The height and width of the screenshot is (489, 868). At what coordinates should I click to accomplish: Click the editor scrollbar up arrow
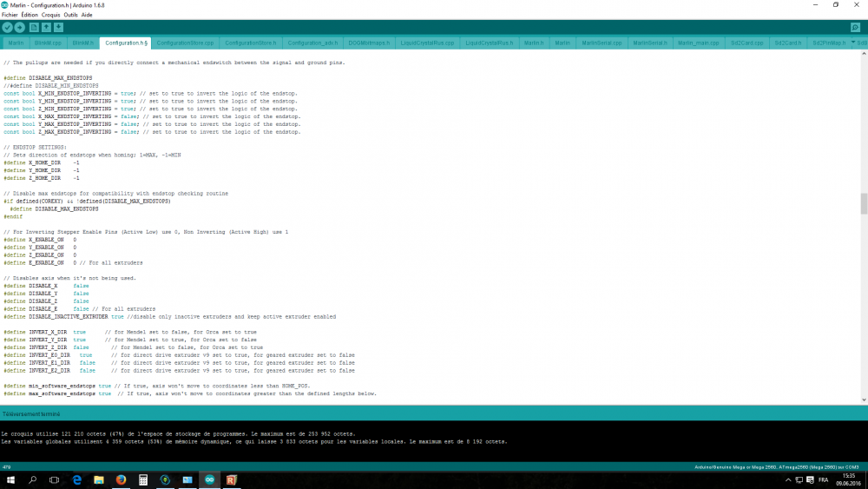click(x=864, y=55)
